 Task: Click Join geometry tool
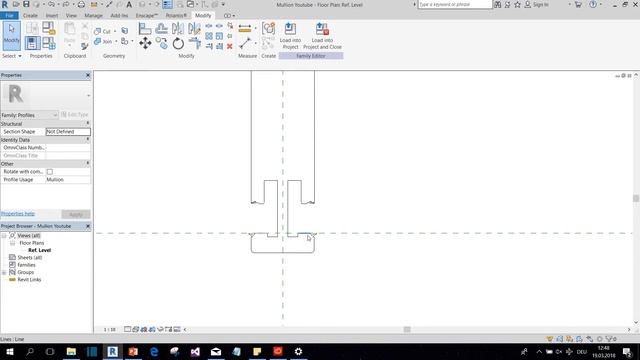click(103, 42)
